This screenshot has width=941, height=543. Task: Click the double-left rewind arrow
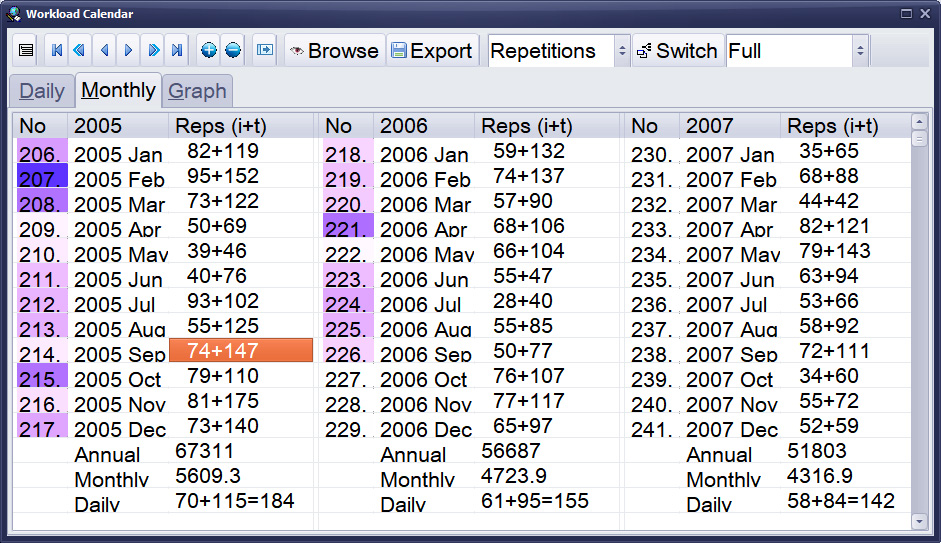point(80,51)
